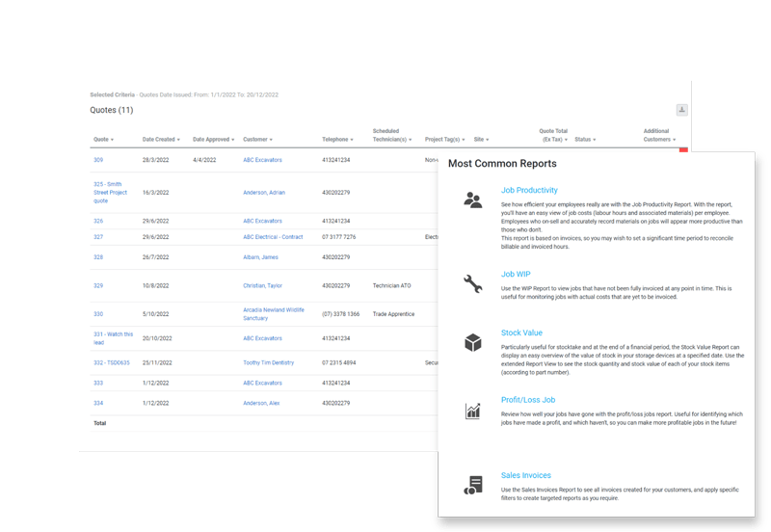Open the Profit/Loss Job report link
The image size is (771, 532).
click(527, 400)
